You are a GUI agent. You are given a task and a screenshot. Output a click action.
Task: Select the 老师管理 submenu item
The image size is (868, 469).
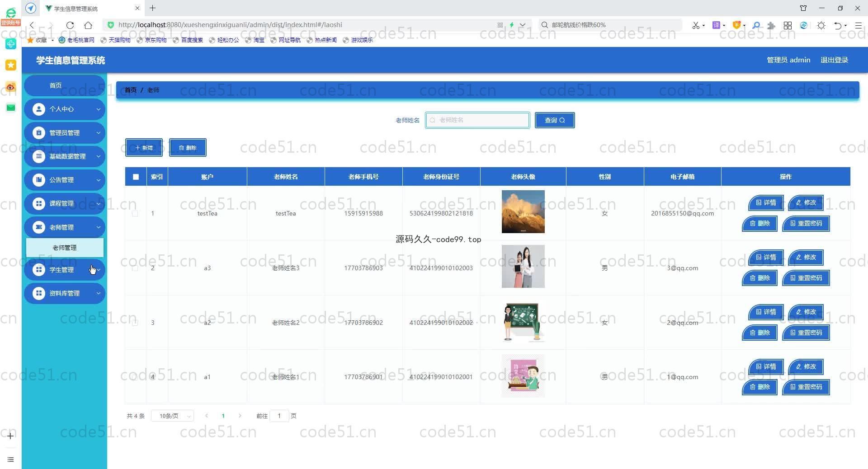65,248
